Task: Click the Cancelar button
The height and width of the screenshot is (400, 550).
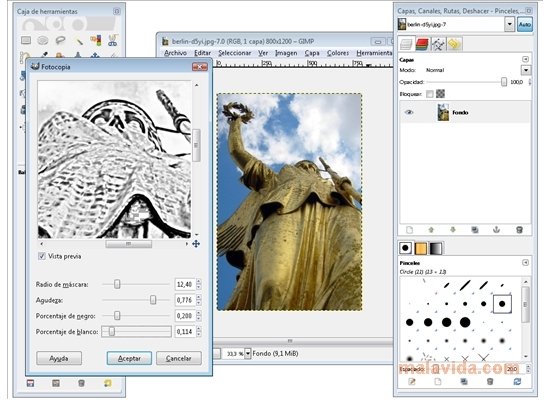Action: pos(179,358)
